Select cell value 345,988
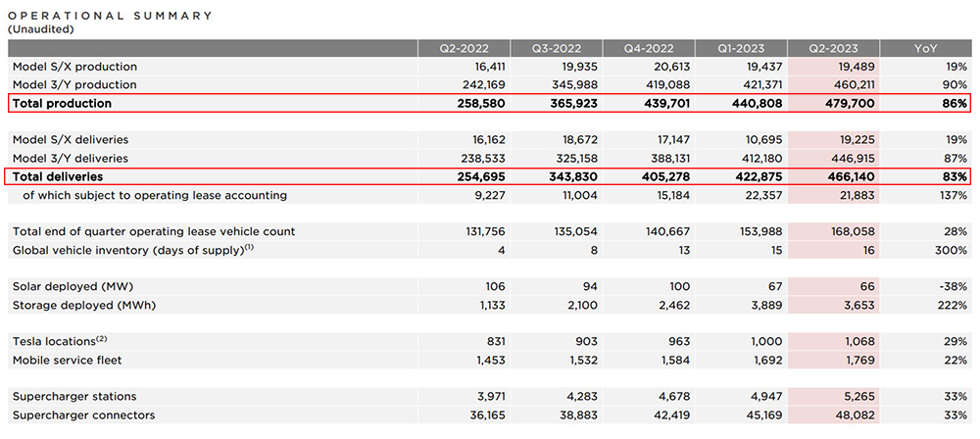Image resolution: width=980 pixels, height=439 pixels. click(571, 84)
